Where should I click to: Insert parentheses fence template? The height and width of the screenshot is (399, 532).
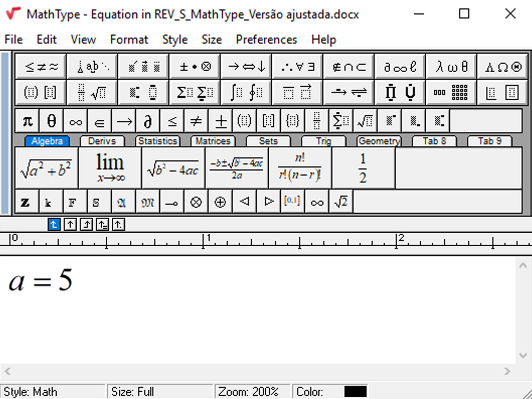coord(245,121)
